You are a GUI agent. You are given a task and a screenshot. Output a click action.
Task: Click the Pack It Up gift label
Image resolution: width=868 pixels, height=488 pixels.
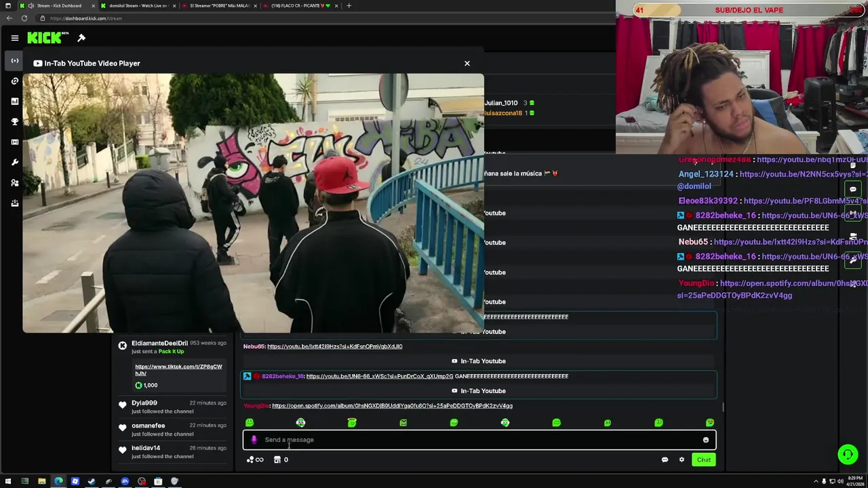coord(171,351)
